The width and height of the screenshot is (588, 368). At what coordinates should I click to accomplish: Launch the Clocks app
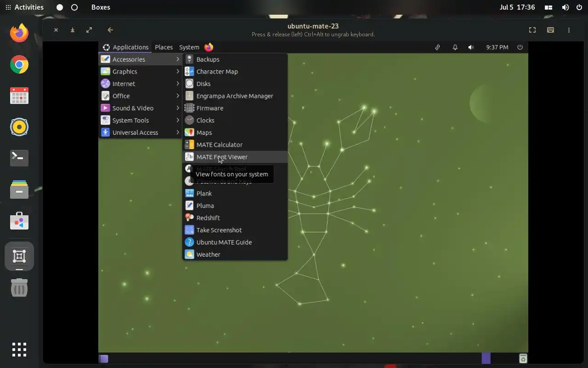pyautogui.click(x=235, y=121)
